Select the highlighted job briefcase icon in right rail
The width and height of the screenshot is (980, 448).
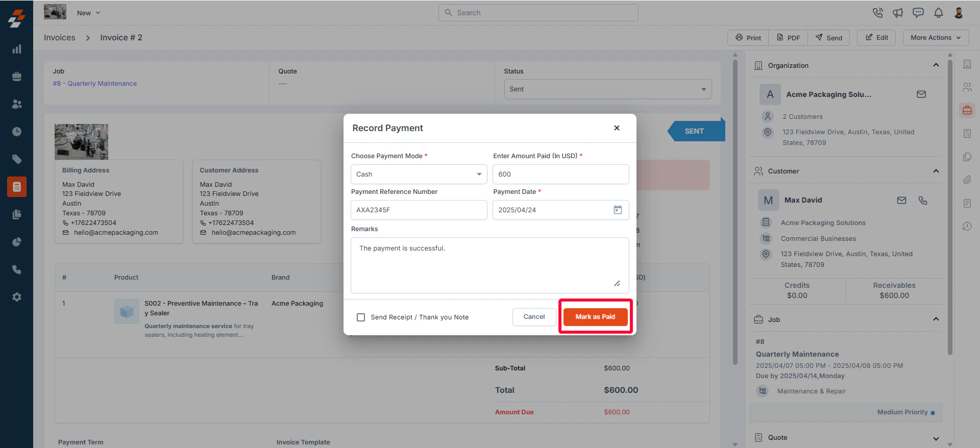[x=967, y=110]
